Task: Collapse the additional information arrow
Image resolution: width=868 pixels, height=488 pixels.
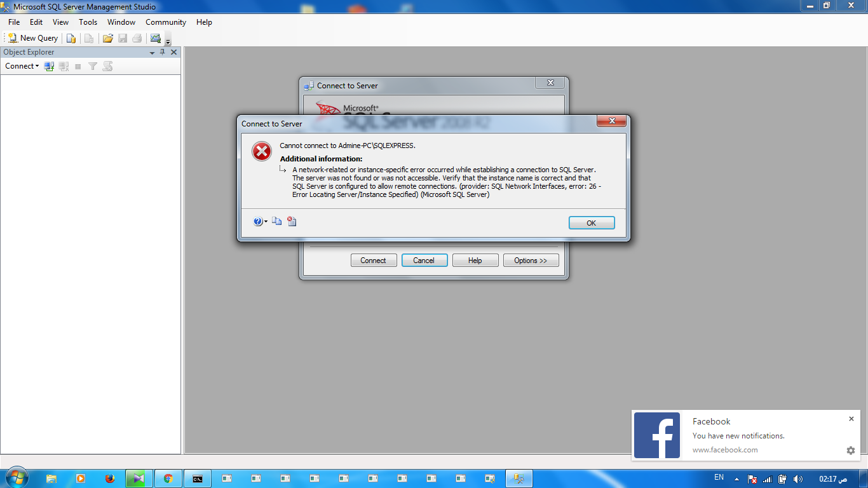Action: [283, 170]
